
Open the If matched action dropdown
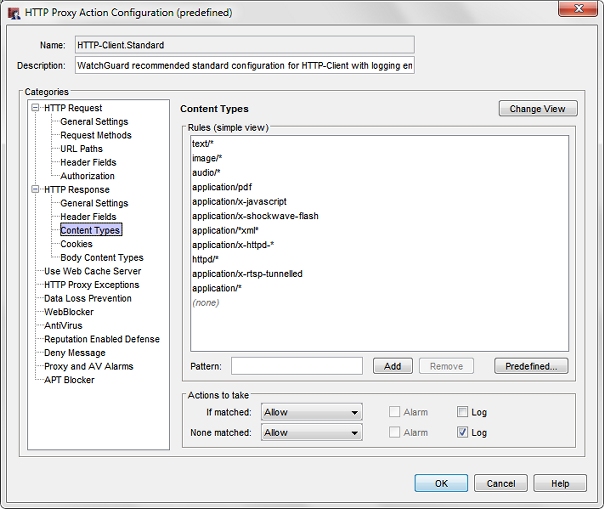click(310, 411)
